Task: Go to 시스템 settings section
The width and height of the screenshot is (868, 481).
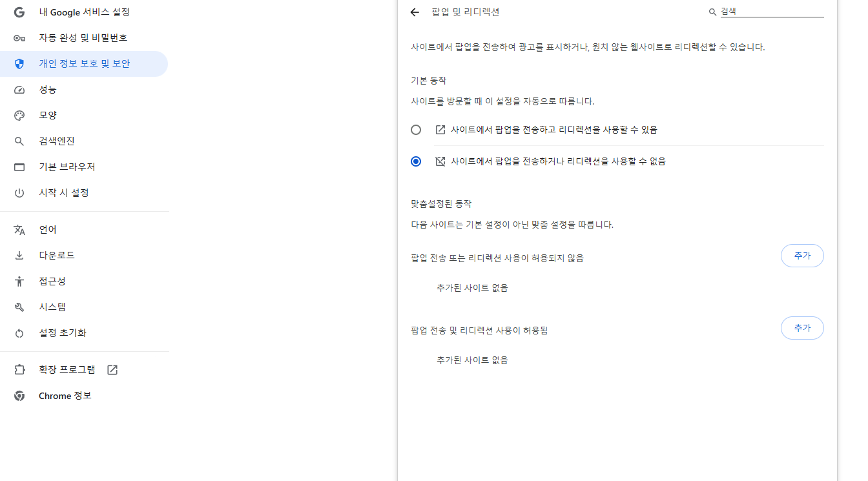Action: [52, 307]
